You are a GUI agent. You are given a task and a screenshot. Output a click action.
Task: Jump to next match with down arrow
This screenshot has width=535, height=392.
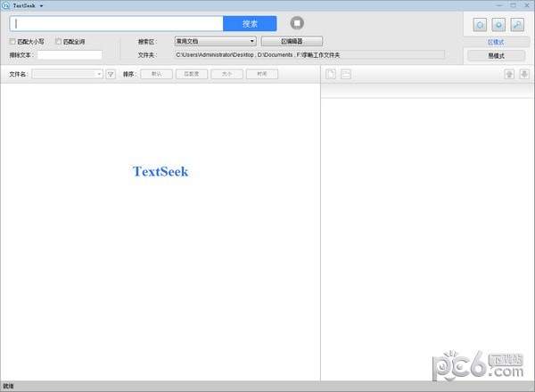click(523, 74)
